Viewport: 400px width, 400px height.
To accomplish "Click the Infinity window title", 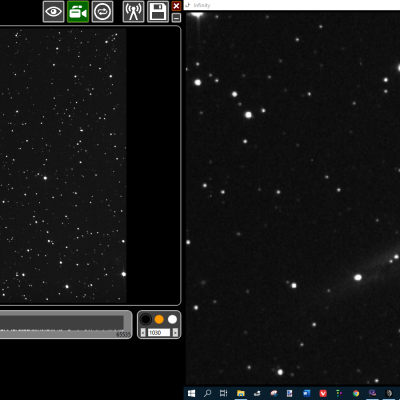I will point(202,5).
